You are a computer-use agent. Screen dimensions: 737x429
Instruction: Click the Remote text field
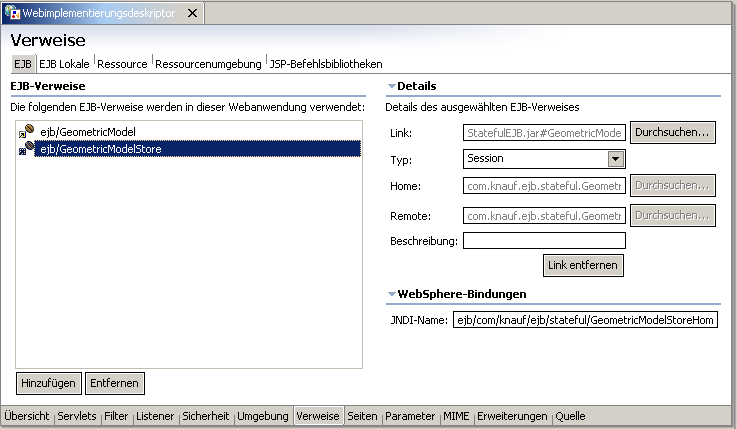(544, 216)
